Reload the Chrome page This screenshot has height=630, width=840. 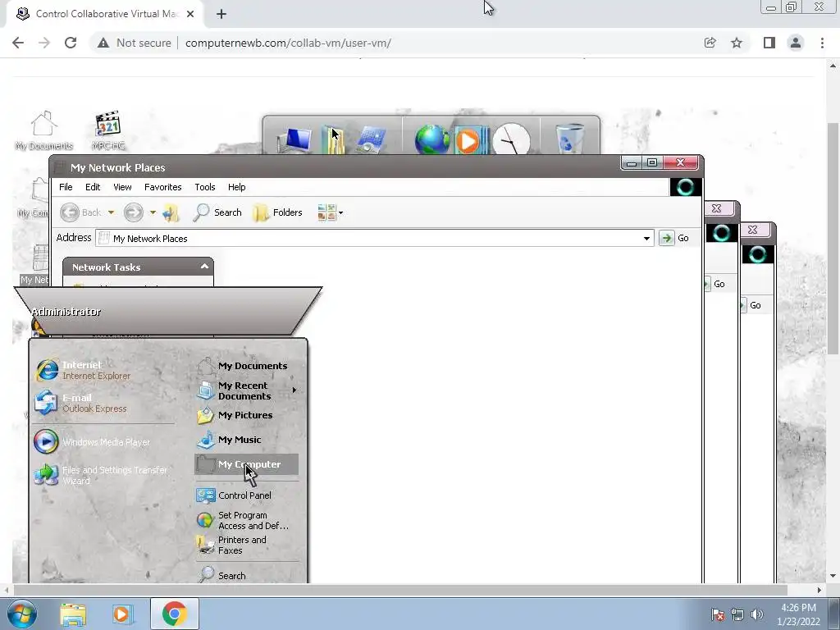coord(71,43)
